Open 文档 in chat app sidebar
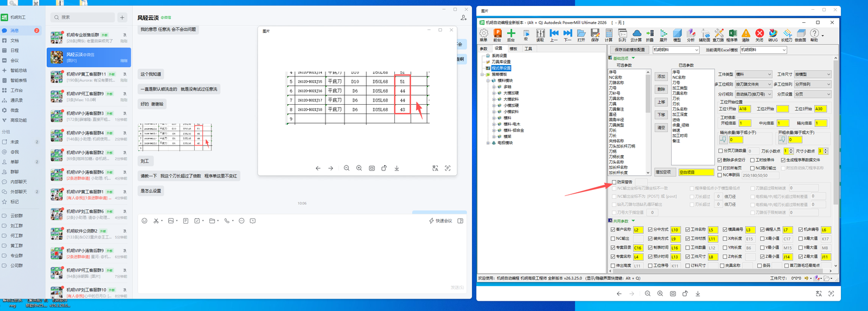 (x=15, y=40)
